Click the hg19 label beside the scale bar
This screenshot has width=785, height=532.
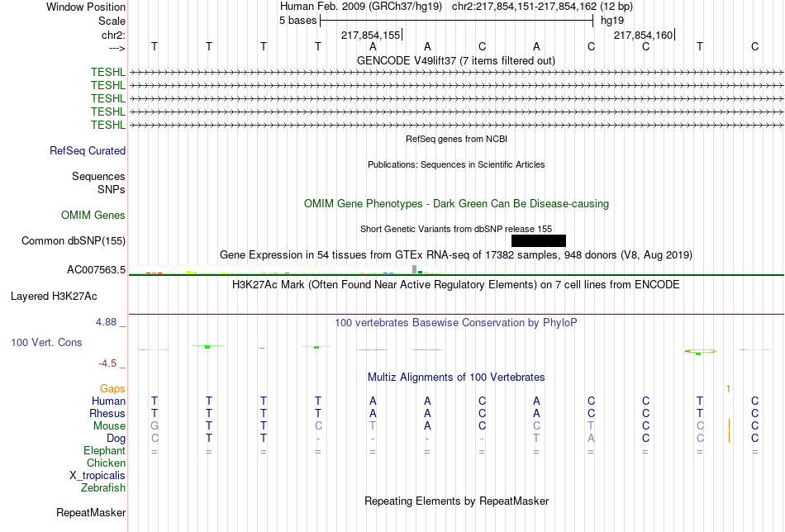coord(612,21)
